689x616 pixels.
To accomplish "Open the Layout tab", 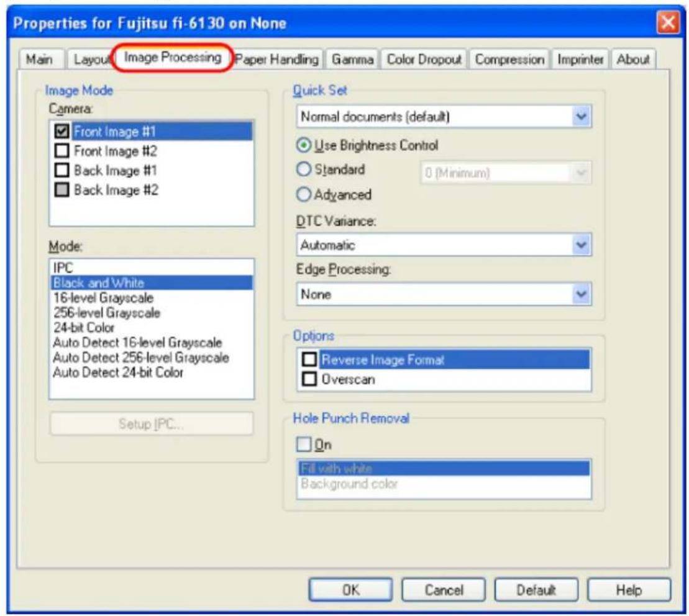I will point(90,59).
